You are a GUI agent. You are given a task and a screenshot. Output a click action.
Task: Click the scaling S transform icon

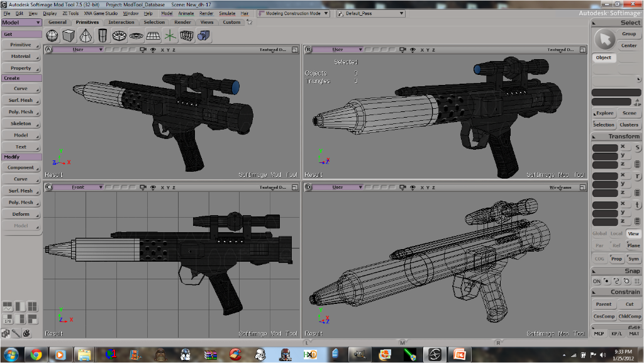(638, 147)
